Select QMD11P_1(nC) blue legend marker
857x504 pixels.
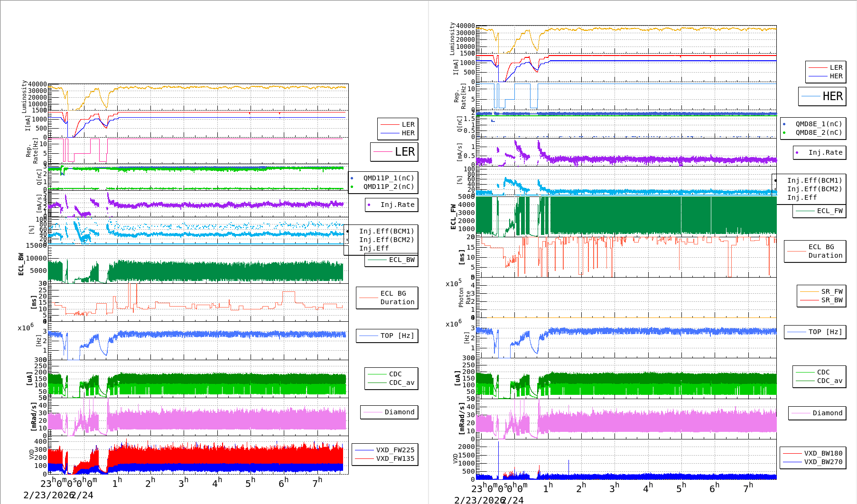coord(352,178)
